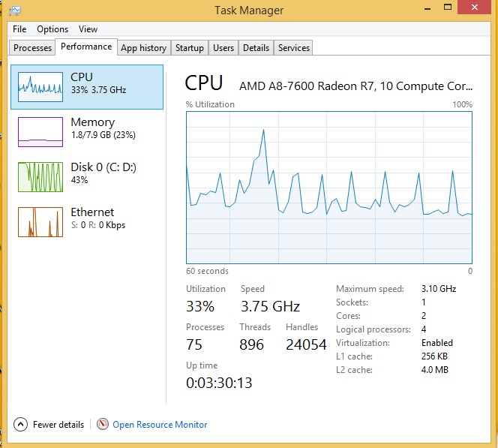Click the 43% disk usage text
498x448 pixels.
pyautogui.click(x=79, y=180)
